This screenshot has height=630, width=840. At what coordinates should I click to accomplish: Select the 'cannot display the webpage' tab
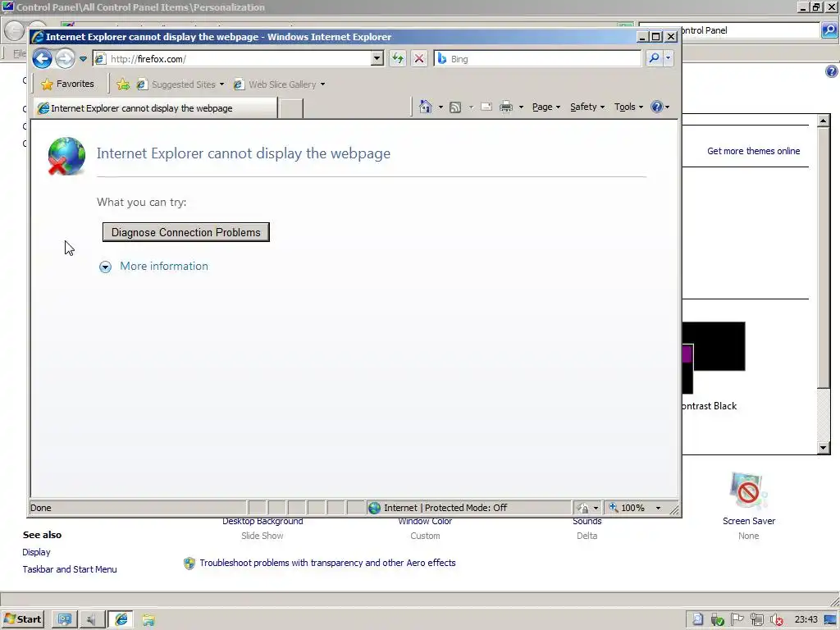pos(155,108)
